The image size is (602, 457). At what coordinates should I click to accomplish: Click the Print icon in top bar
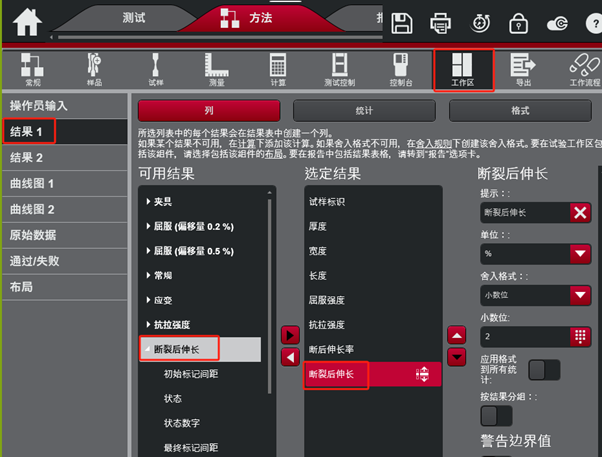tap(440, 22)
